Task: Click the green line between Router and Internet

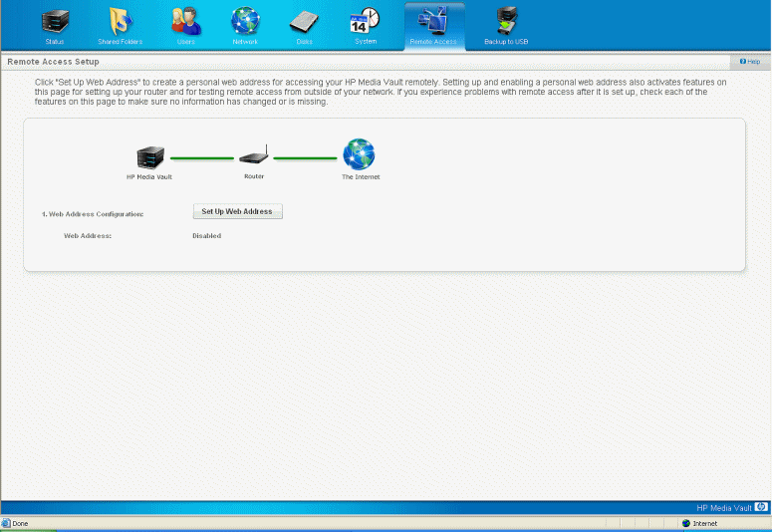Action: 305,157
